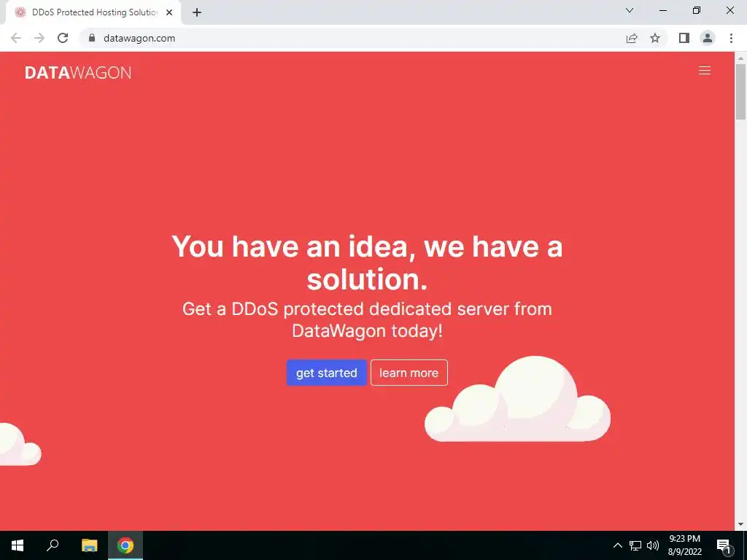Image resolution: width=747 pixels, height=560 pixels.
Task: Open the Windows Start menu
Action: pyautogui.click(x=18, y=545)
